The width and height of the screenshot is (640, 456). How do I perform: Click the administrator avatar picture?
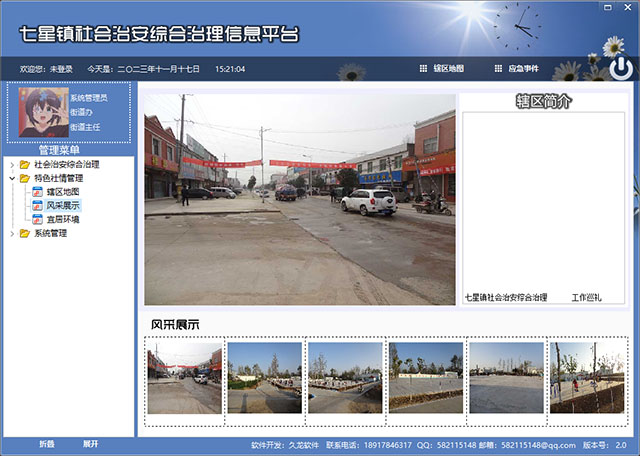44,112
